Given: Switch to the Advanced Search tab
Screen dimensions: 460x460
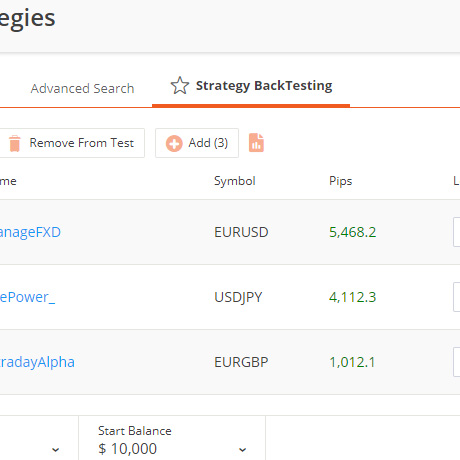Looking at the screenshot, I should click(82, 88).
